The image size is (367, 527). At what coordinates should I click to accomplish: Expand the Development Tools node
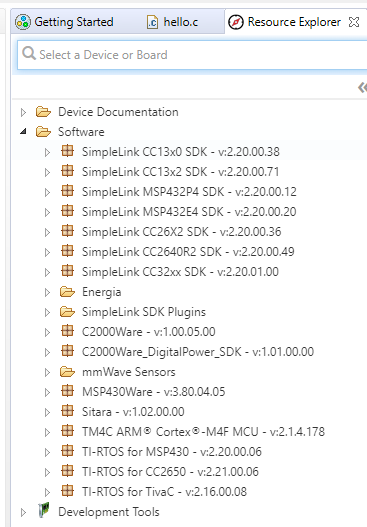pyautogui.click(x=23, y=513)
